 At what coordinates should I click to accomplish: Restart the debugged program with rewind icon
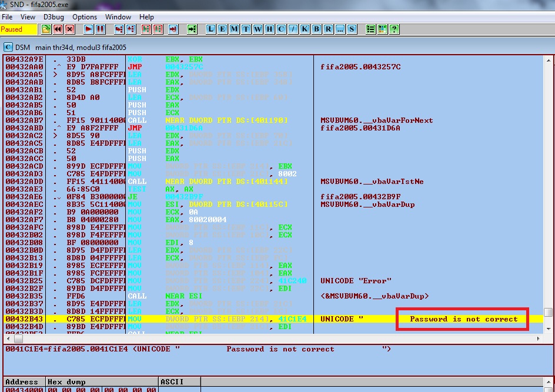click(58, 29)
